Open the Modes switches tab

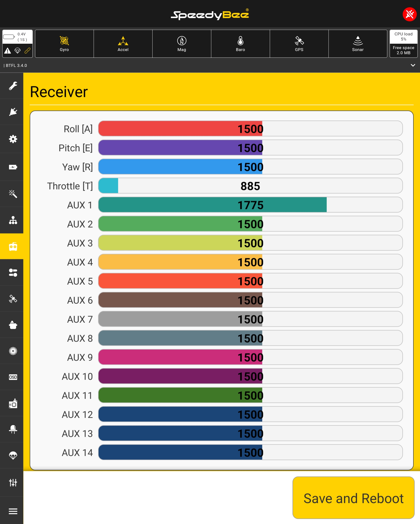tap(13, 272)
